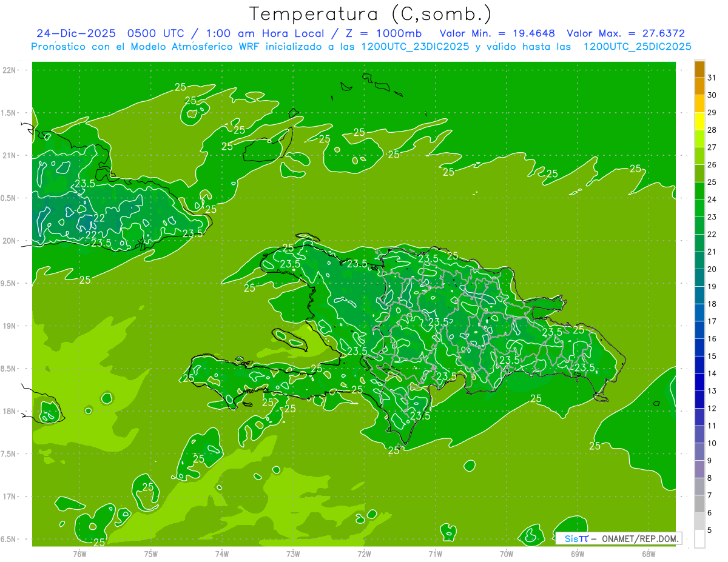Click the legend scale number "31"

pos(712,78)
